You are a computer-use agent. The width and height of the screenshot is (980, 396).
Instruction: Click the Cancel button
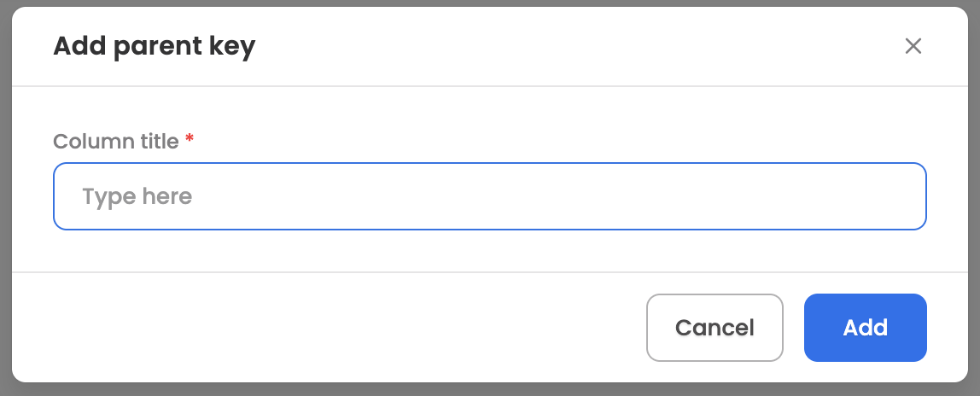click(x=715, y=327)
